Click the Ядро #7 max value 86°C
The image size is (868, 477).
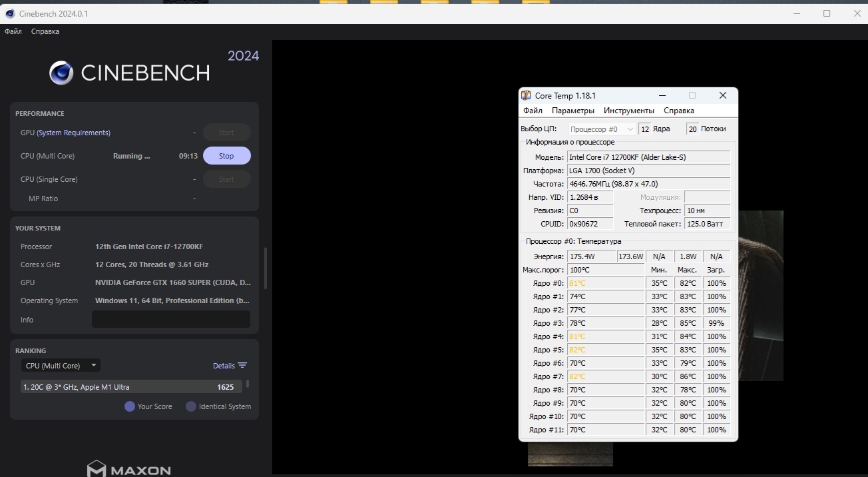[688, 376]
